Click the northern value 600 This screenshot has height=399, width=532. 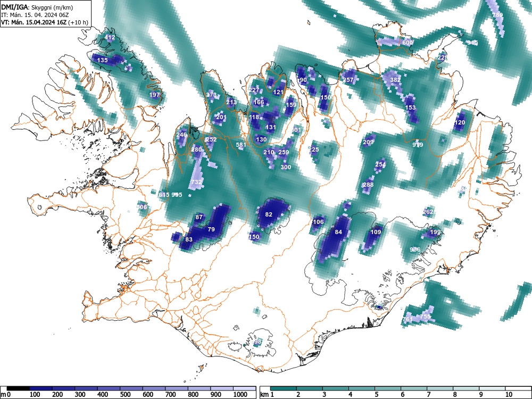[408, 43]
